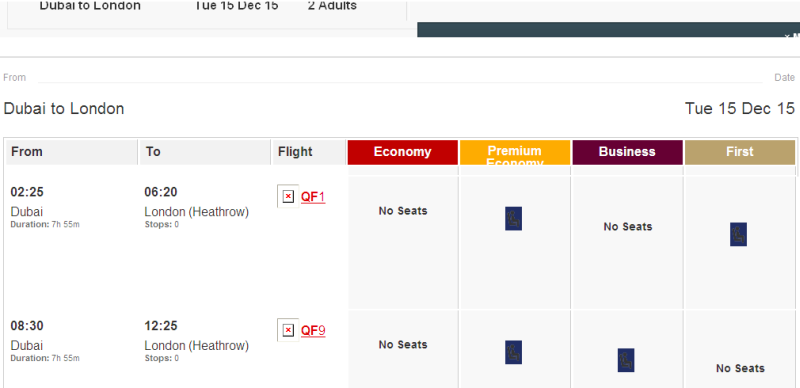Choose the Premium Economy column header
Image resolution: width=800 pixels, height=388 pixels.
point(515,152)
